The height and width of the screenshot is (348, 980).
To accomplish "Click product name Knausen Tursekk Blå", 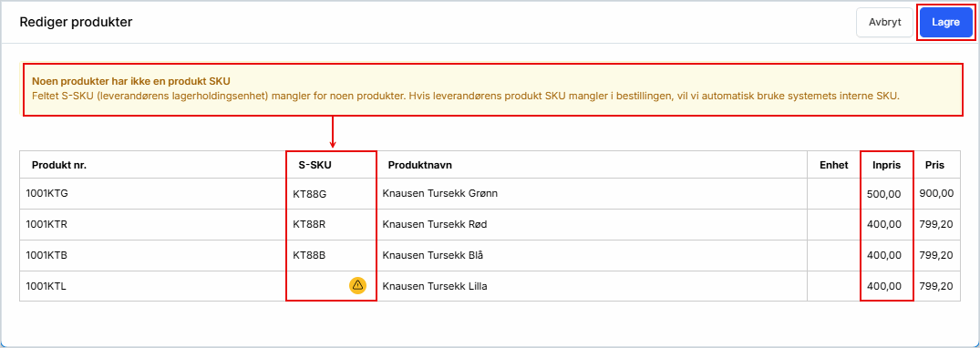I will (x=433, y=254).
